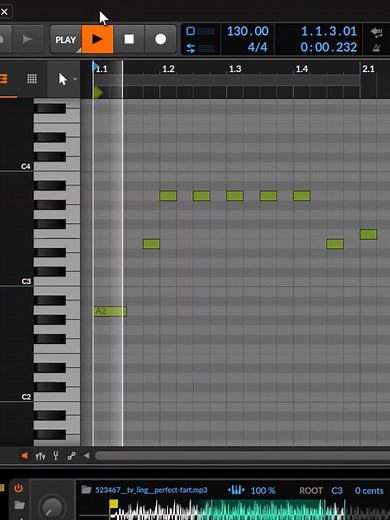
Task: Select the A2 note at bar start
Action: pos(110,311)
